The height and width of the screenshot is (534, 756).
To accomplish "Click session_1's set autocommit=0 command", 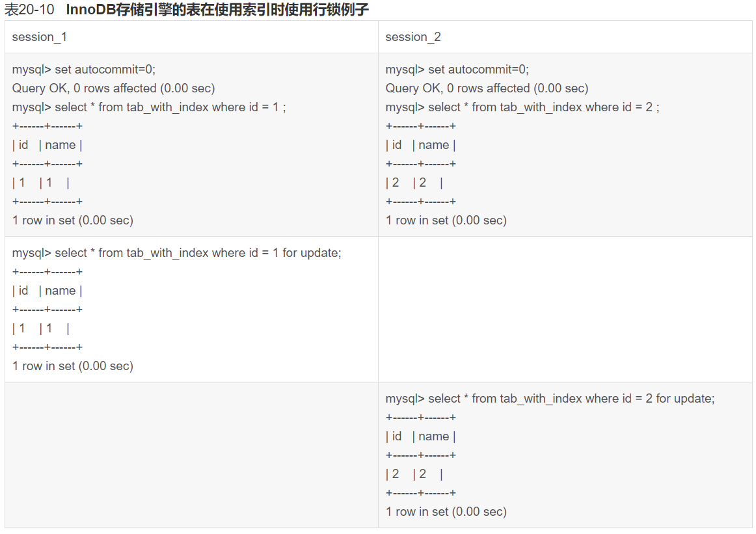I will pos(84,70).
